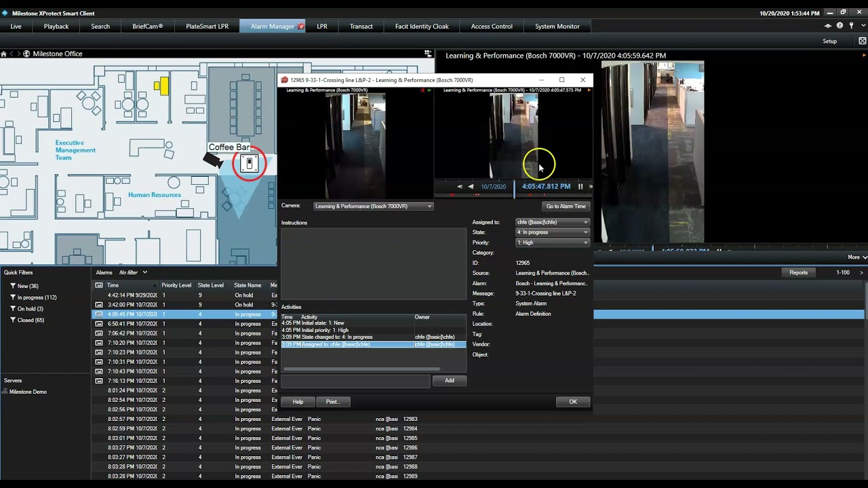Click the alarm preview timeline bar
The height and width of the screenshot is (488, 868).
coord(513,195)
